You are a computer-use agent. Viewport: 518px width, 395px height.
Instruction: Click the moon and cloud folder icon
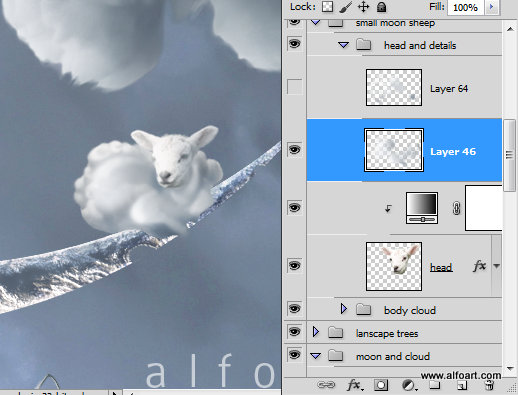(335, 355)
